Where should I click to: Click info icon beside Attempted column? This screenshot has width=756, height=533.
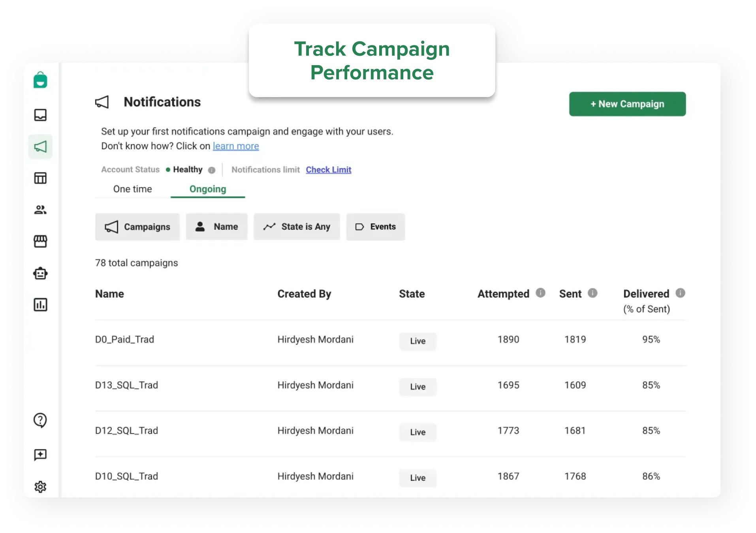540,293
